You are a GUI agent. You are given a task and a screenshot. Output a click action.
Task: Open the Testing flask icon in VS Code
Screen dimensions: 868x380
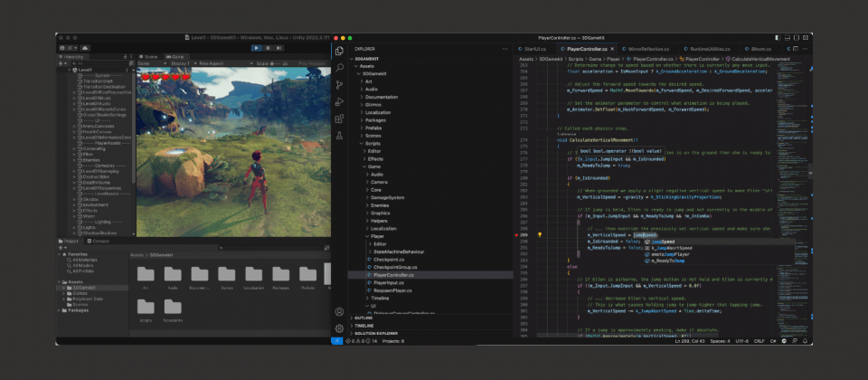(x=339, y=135)
